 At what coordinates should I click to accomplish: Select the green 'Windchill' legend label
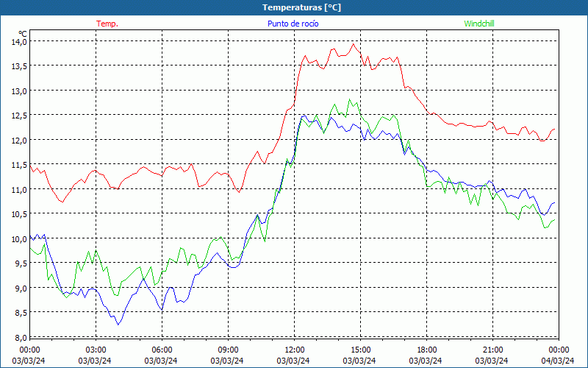click(479, 24)
